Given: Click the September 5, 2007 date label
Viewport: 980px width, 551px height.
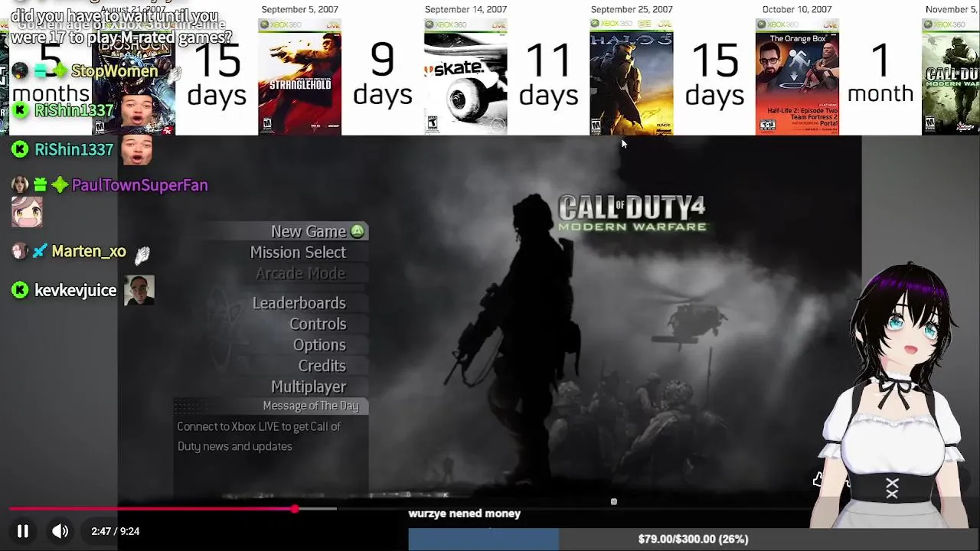Looking at the screenshot, I should 299,10.
